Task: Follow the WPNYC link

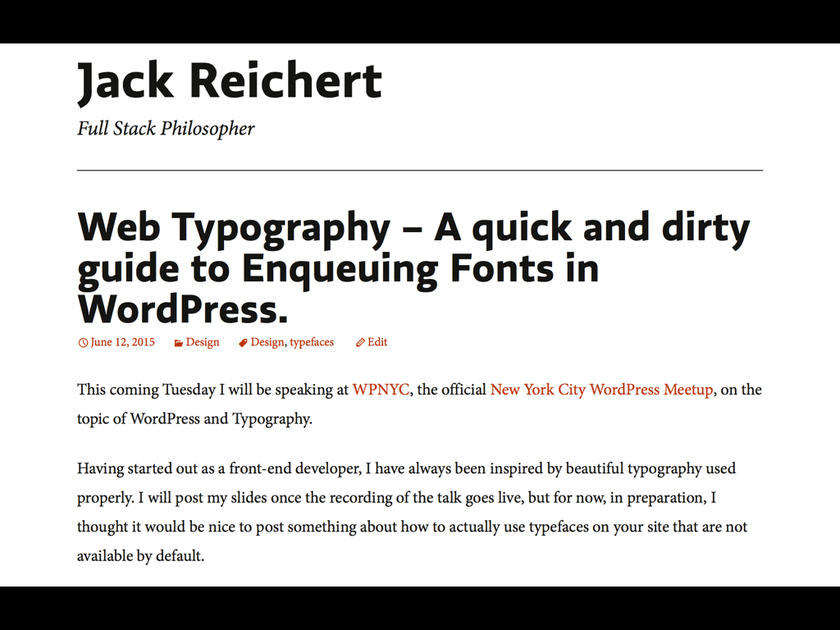Action: (x=381, y=390)
